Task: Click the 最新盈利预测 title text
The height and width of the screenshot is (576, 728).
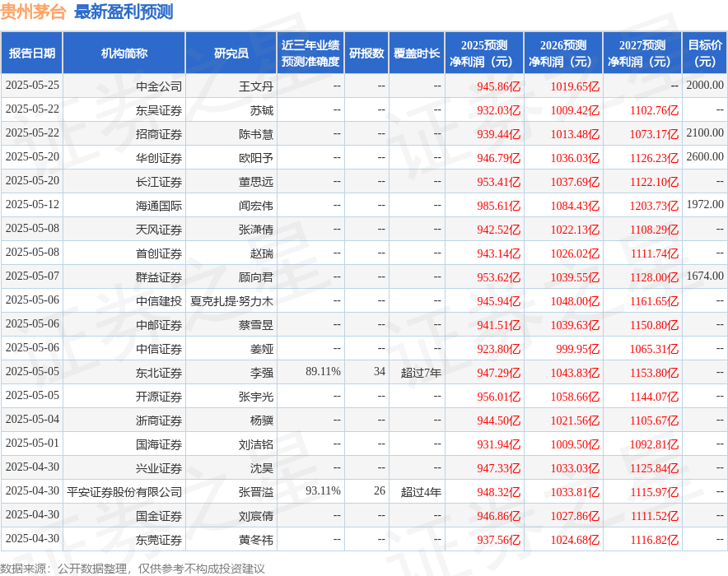Action: pos(124,12)
